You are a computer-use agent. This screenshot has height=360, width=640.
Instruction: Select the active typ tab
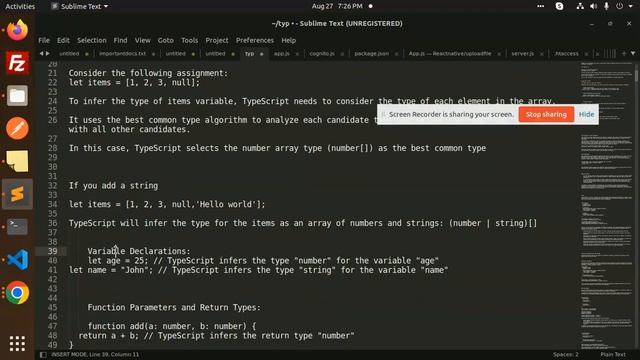(x=249, y=54)
